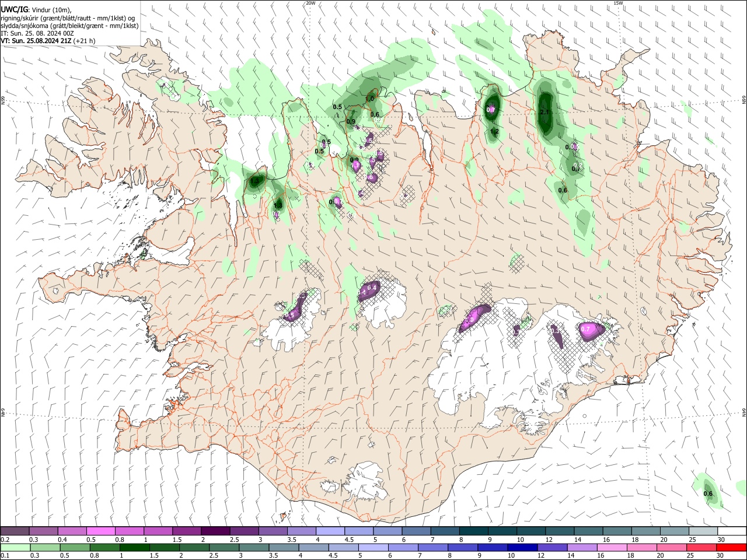The image size is (747, 560).
Task: Select the dark teal swatch at 8, top row
Action: pos(474,531)
